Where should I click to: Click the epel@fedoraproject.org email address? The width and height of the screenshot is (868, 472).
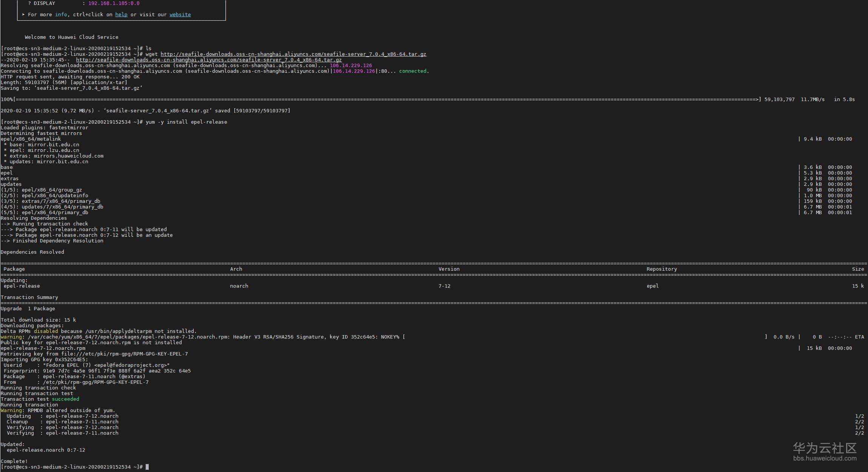[132, 365]
